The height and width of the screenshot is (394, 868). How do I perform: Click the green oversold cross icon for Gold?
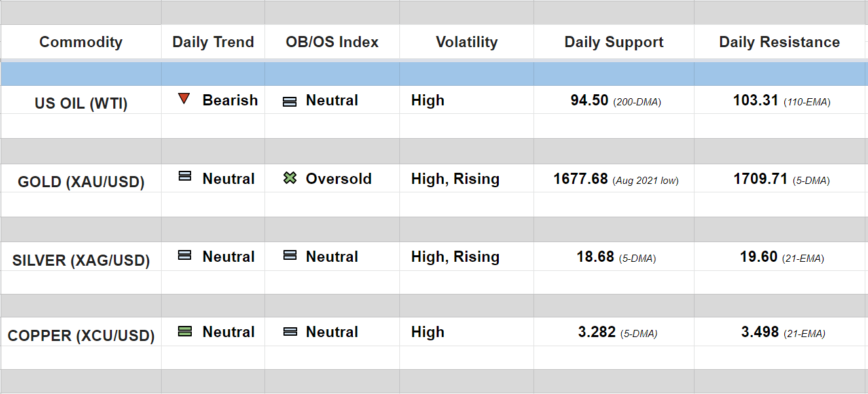pyautogui.click(x=290, y=177)
